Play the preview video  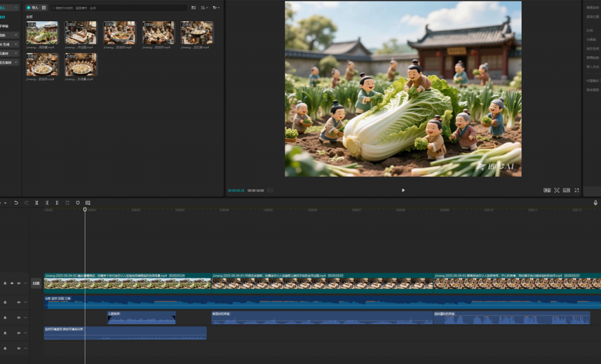[x=403, y=190]
